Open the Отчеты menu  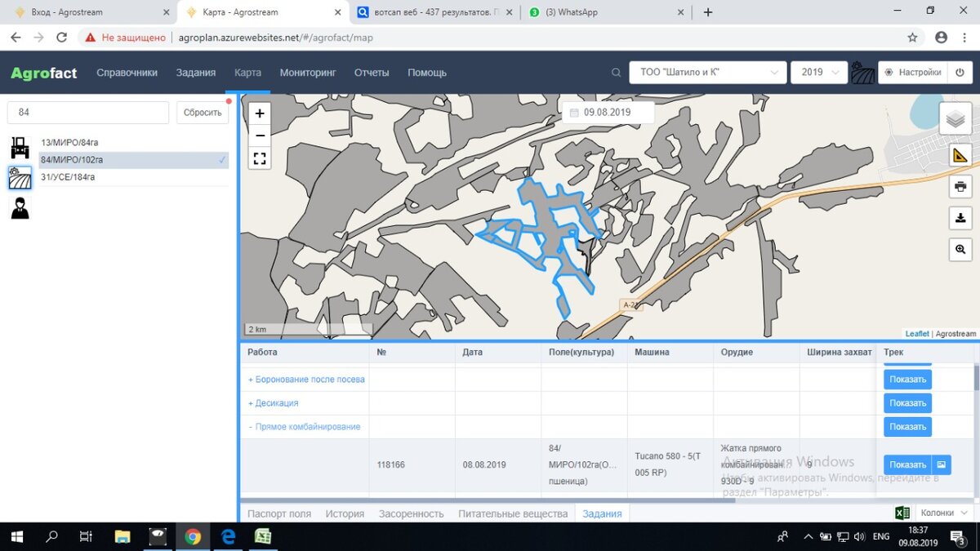click(x=372, y=73)
